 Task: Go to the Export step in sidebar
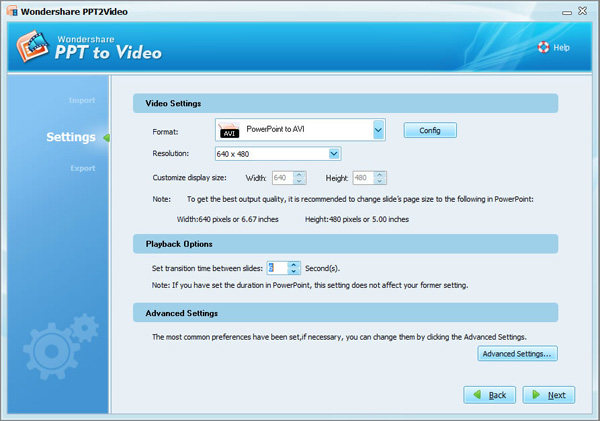pyautogui.click(x=82, y=168)
